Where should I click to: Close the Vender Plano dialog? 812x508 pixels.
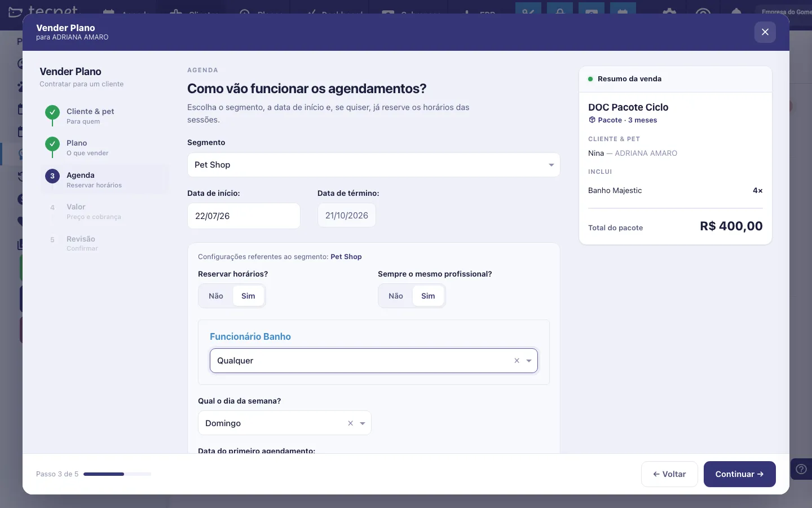coord(765,32)
